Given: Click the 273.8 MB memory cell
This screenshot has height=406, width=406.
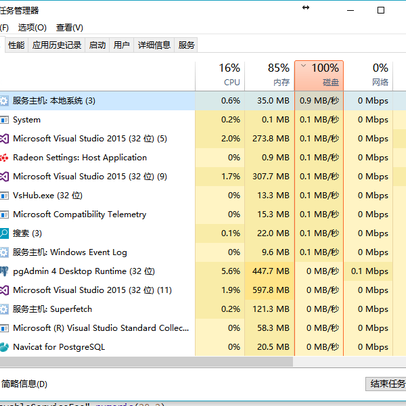Looking at the screenshot, I should coord(270,139).
